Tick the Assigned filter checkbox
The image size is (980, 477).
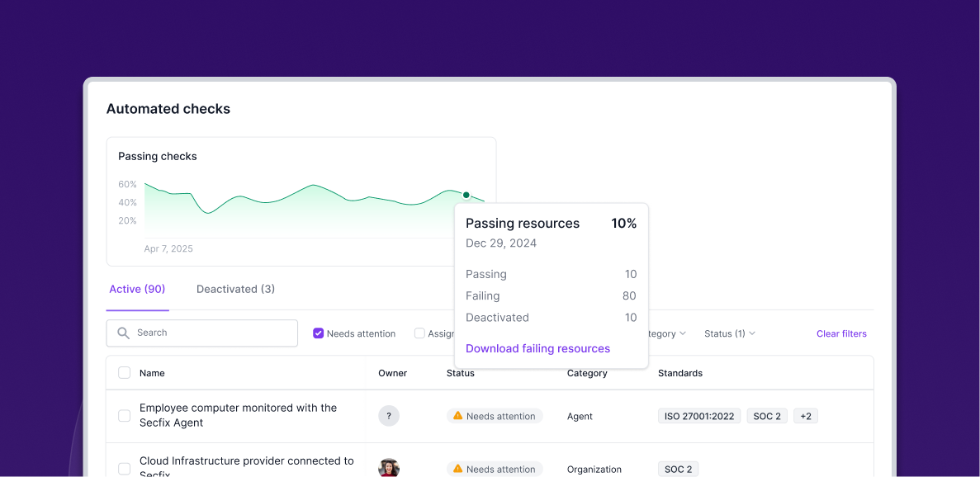tap(419, 333)
